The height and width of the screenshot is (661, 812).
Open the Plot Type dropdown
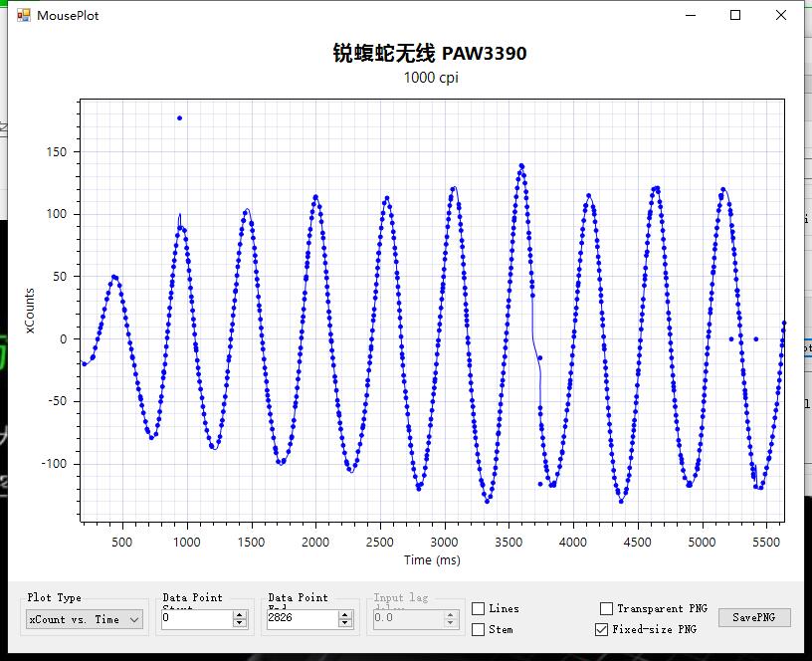tap(85, 619)
